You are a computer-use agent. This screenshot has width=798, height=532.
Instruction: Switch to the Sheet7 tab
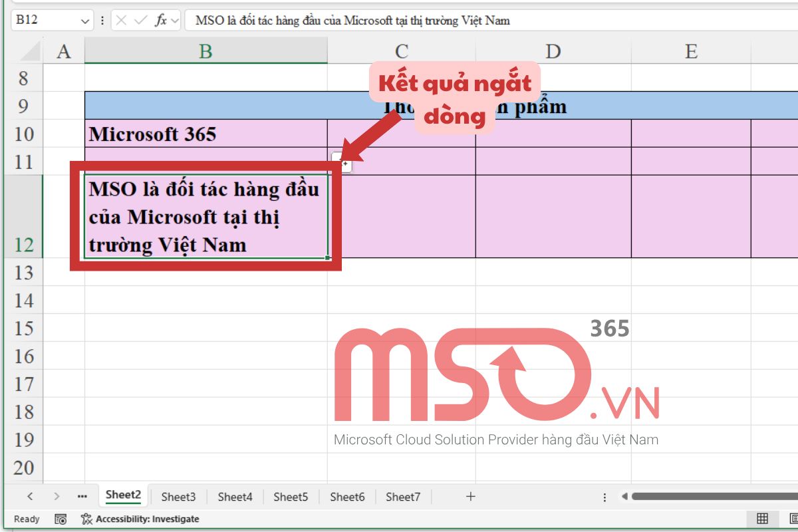(403, 496)
